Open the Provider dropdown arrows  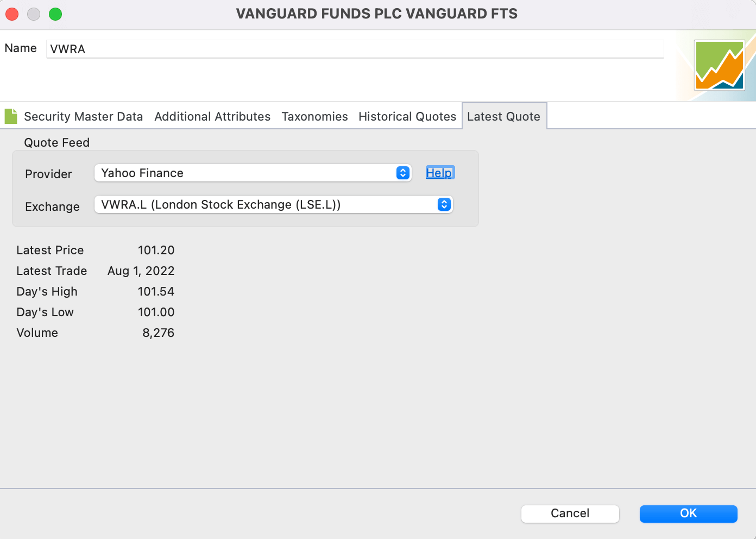pyautogui.click(x=403, y=173)
